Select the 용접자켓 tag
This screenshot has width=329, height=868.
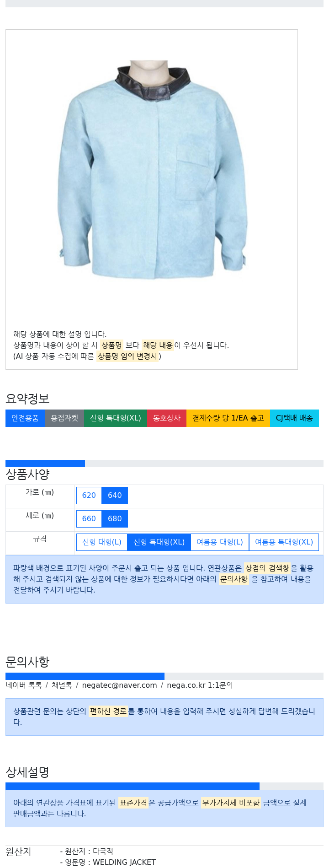click(64, 418)
